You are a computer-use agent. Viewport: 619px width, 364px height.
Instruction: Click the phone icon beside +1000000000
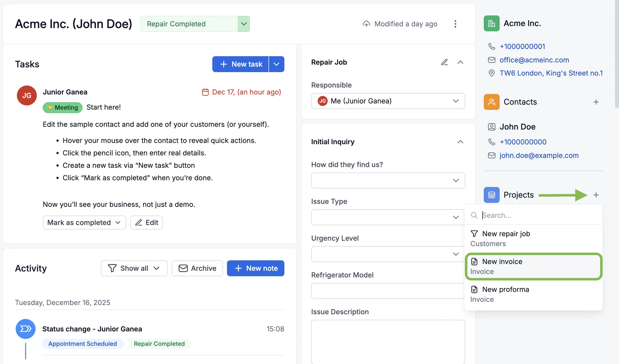coord(491,142)
